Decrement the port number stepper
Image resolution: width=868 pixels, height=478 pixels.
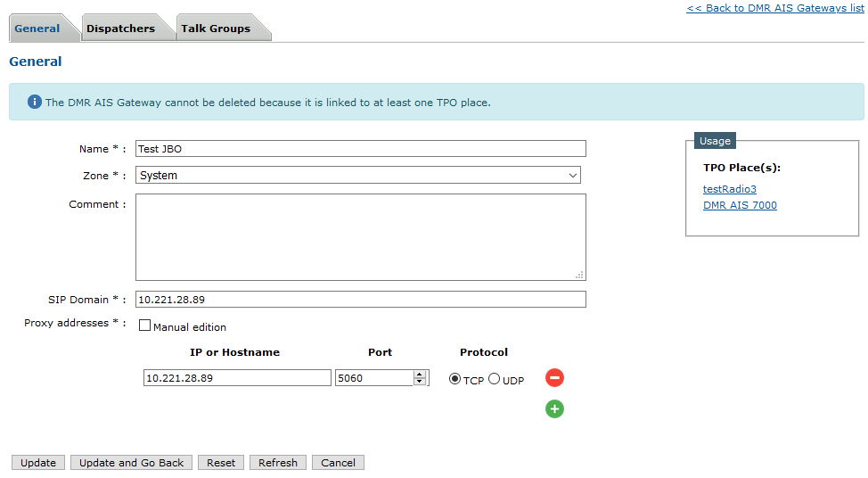pyautogui.click(x=420, y=382)
